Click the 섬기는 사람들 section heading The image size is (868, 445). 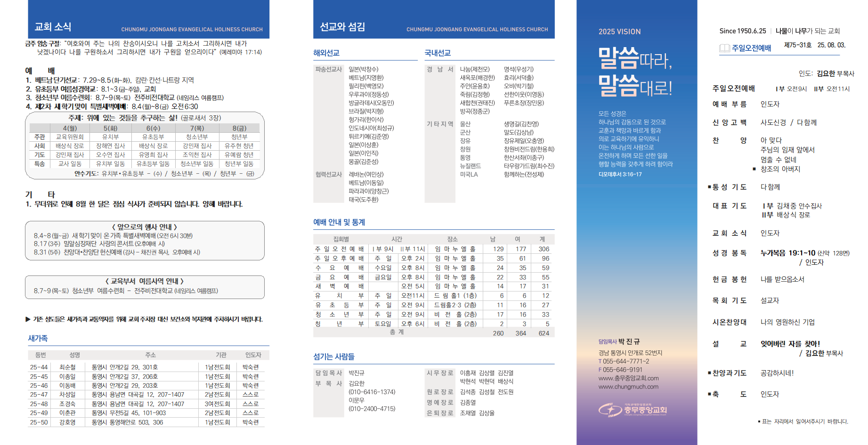[334, 356]
